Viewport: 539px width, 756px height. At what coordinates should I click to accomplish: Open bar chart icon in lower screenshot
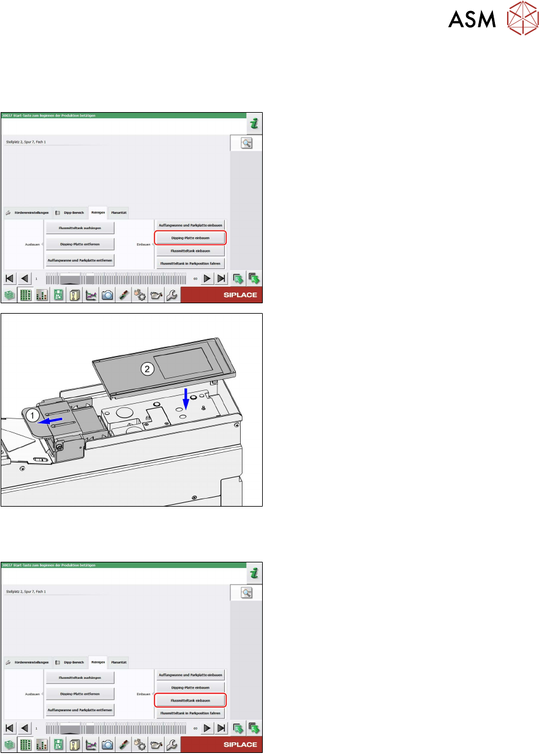pos(42,745)
